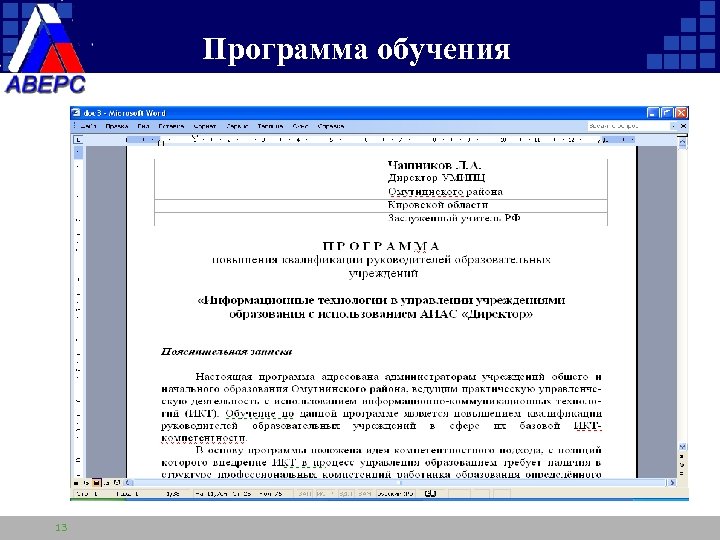This screenshot has height=540, width=720.
Task: Click the line Заслуженный учитель РФ
Action: [x=454, y=218]
